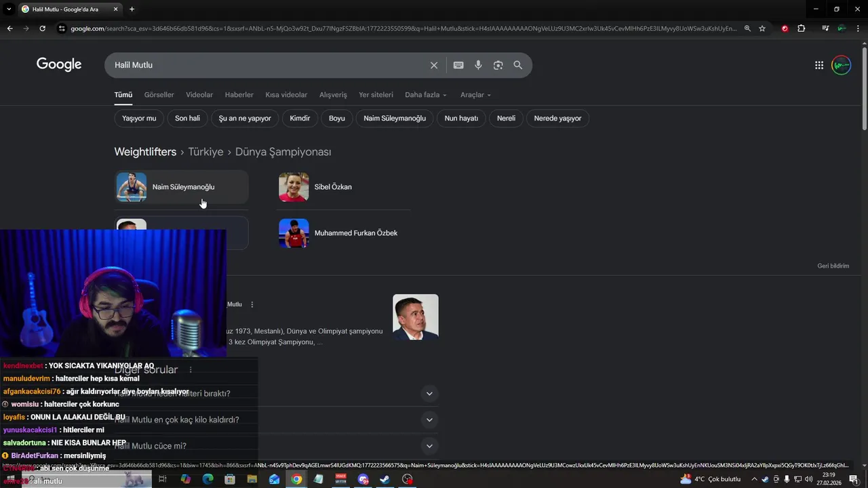Submit search with the magnifier icon

click(518, 65)
